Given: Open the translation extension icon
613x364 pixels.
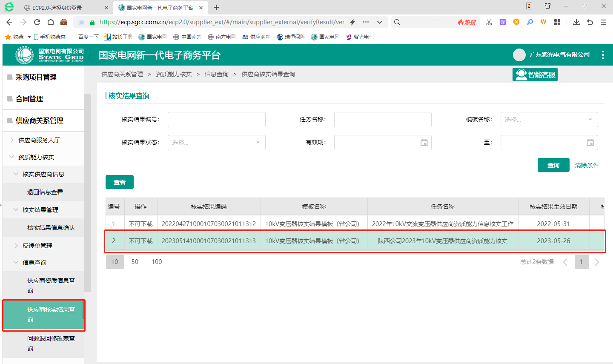Looking at the screenshot, I should (x=503, y=22).
